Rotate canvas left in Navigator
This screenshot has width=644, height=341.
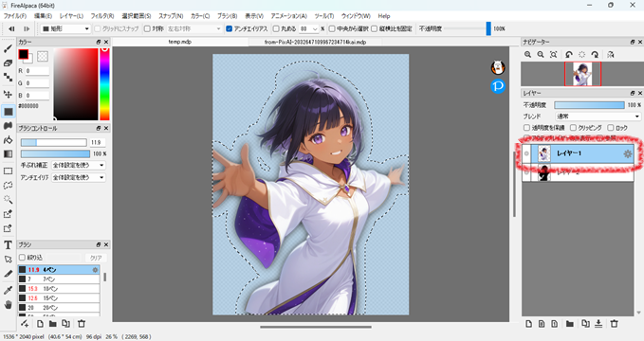point(569,55)
